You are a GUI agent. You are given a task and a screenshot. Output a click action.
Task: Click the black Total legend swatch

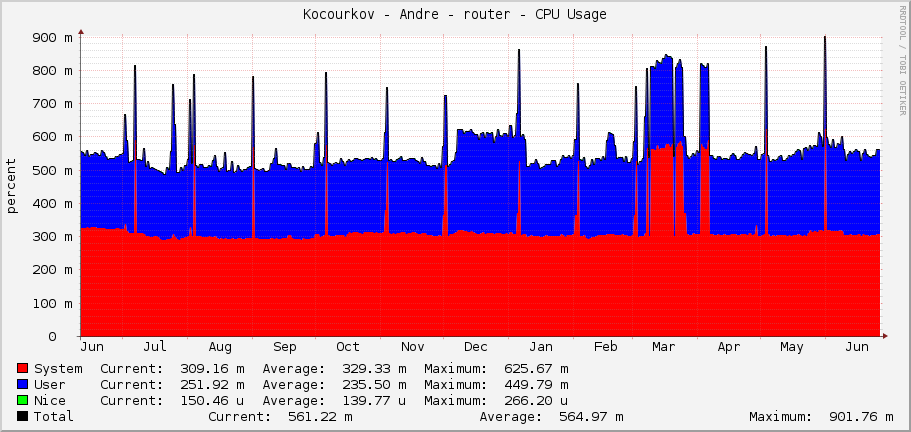point(23,416)
